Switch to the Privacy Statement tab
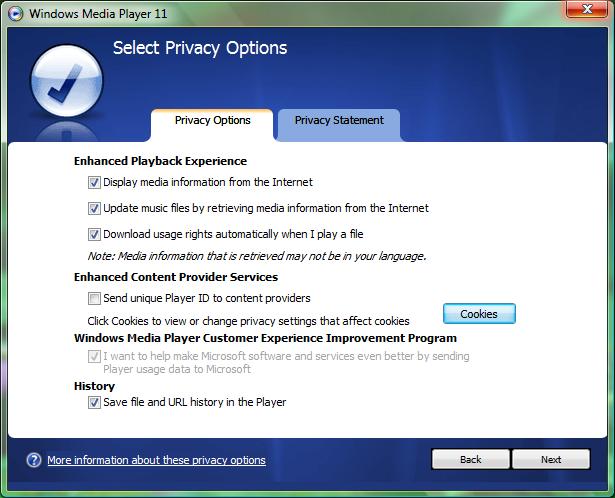Viewport: 615px width, 498px height. (x=339, y=121)
